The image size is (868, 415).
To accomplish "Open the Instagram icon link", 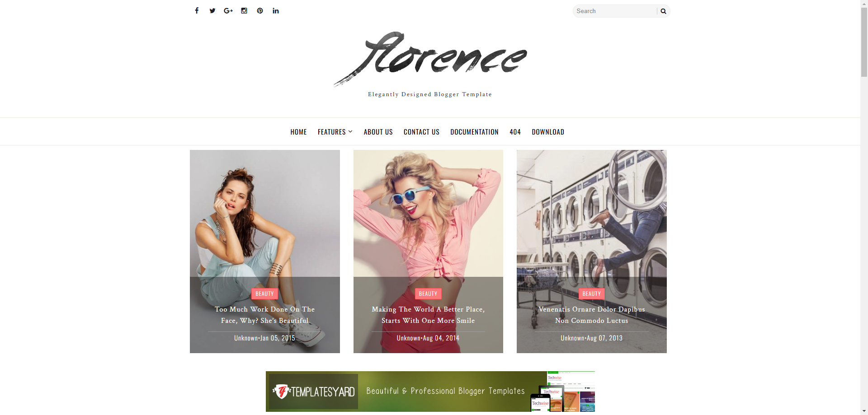I will pyautogui.click(x=244, y=11).
